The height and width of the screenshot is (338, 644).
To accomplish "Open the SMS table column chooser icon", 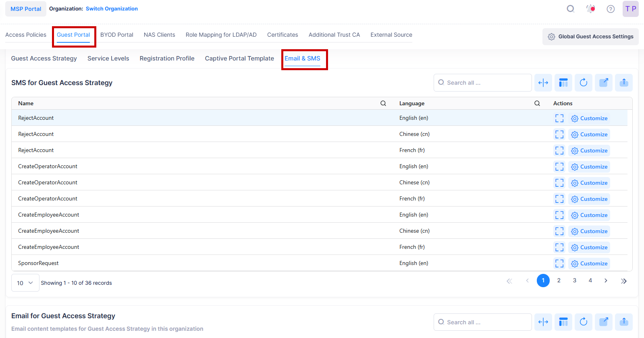I will pyautogui.click(x=563, y=83).
